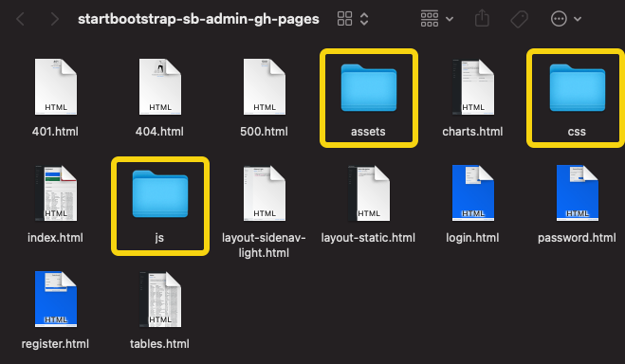Image resolution: width=625 pixels, height=364 pixels.
Task: Click the assets folder name label
Action: pos(368,132)
